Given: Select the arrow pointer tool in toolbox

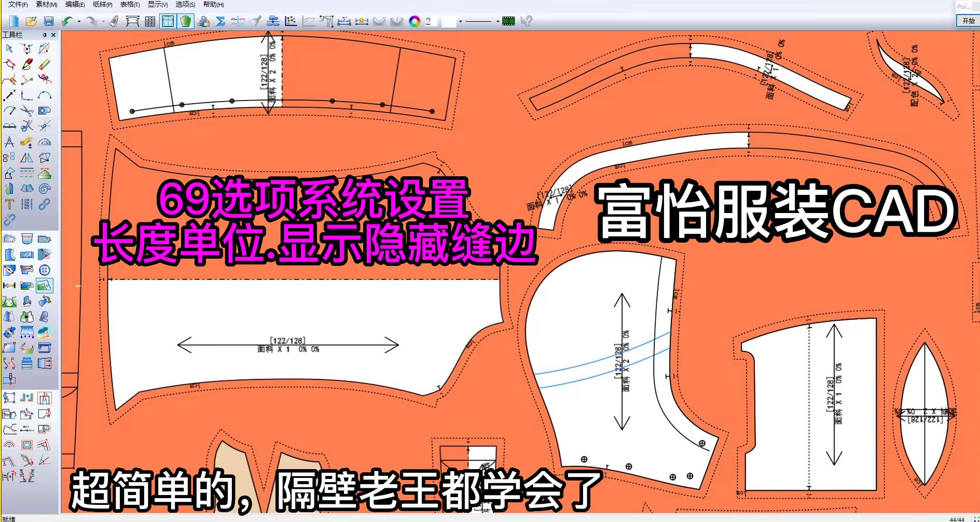Looking at the screenshot, I should (x=9, y=49).
